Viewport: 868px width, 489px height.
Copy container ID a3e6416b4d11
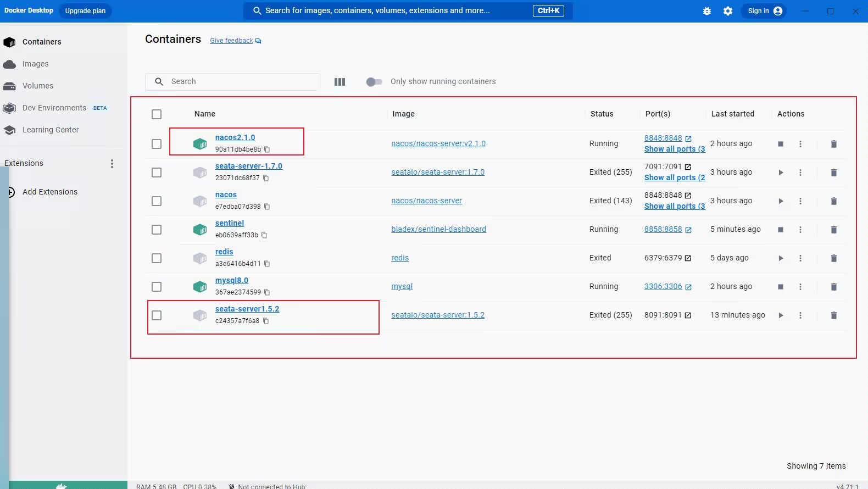coord(267,264)
